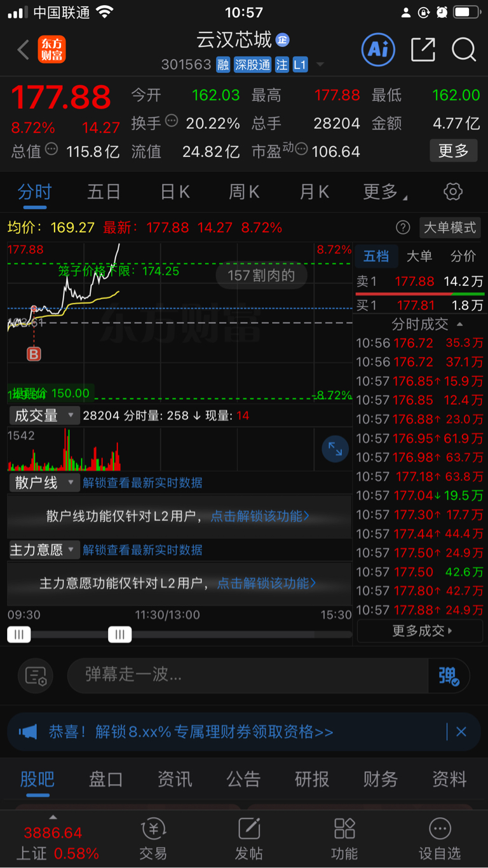Switch to 月K chart tab
This screenshot has width=488, height=868.
coord(314,192)
